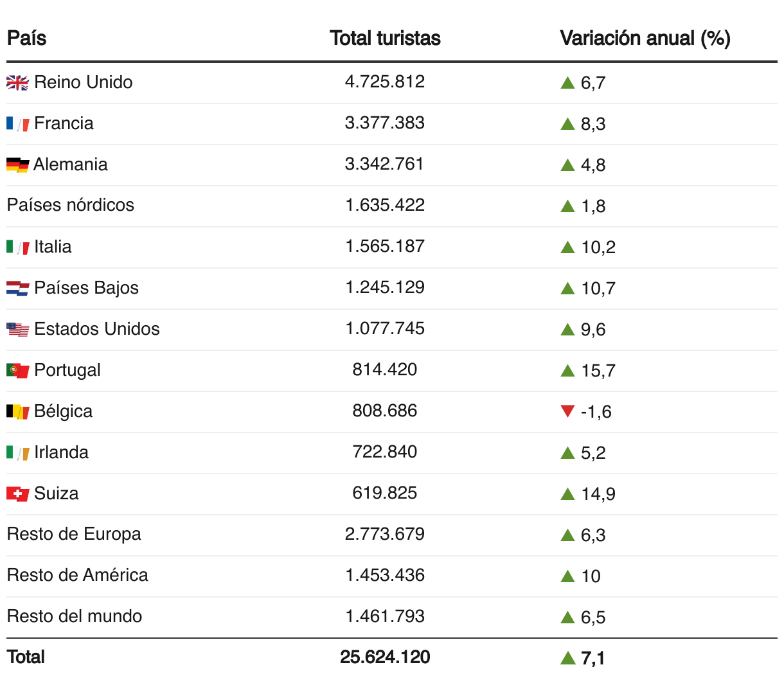Click the Belgium flag icon

coord(17,412)
